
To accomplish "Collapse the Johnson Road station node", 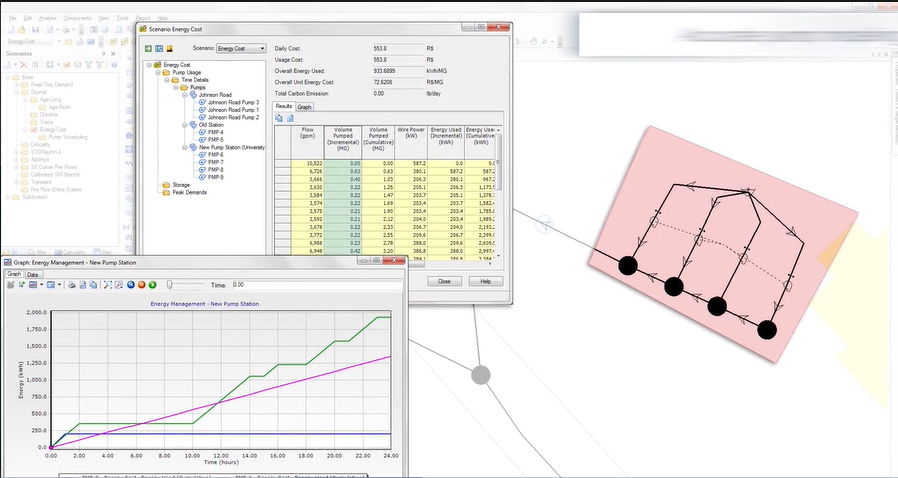I will point(185,95).
